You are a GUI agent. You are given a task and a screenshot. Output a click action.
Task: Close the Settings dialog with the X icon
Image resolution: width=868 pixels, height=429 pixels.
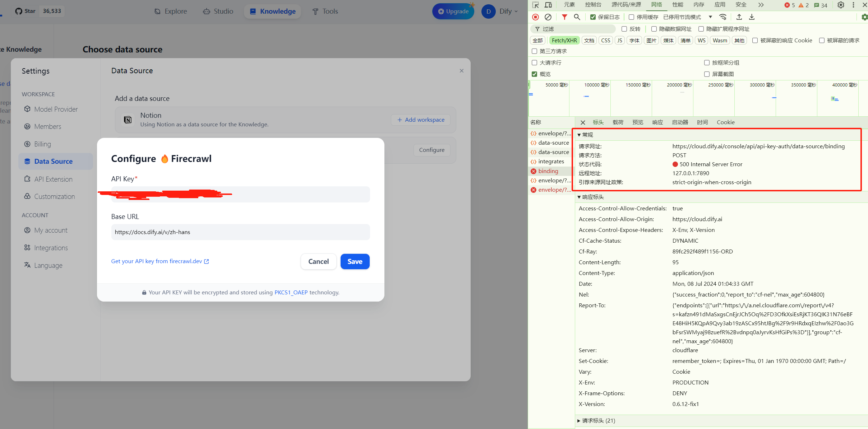pyautogui.click(x=462, y=71)
